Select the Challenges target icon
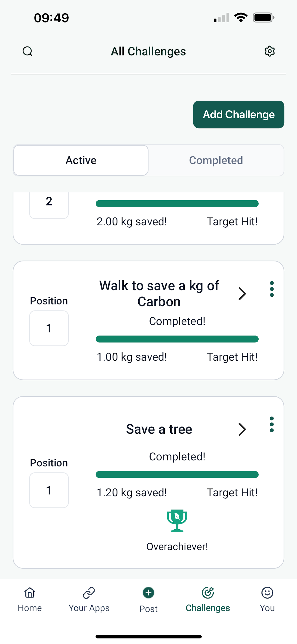297x644 pixels. 208,592
